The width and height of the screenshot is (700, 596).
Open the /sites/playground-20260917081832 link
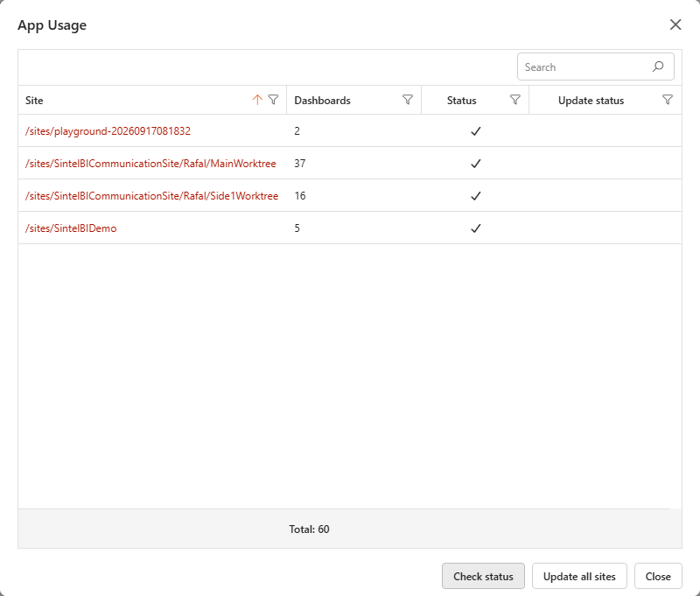click(x=108, y=131)
